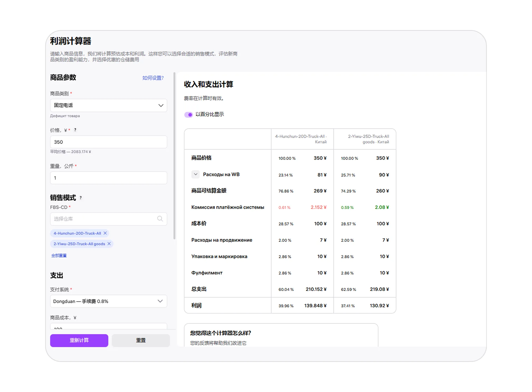Click the grey 重置 button
532x392 pixels.
(x=141, y=340)
